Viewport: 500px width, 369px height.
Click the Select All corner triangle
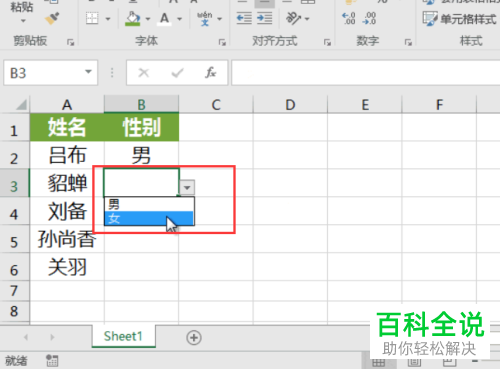tap(21, 105)
